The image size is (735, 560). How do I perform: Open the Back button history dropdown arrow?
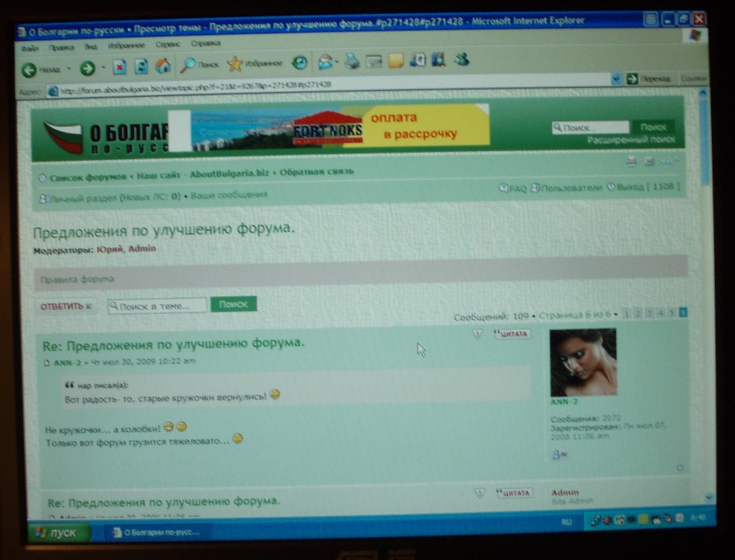tap(68, 69)
